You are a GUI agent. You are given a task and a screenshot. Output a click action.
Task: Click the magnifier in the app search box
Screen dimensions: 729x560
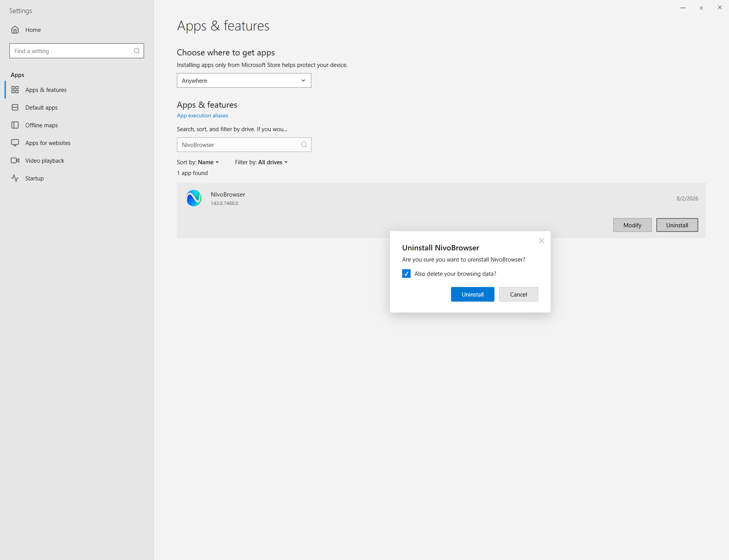click(304, 145)
